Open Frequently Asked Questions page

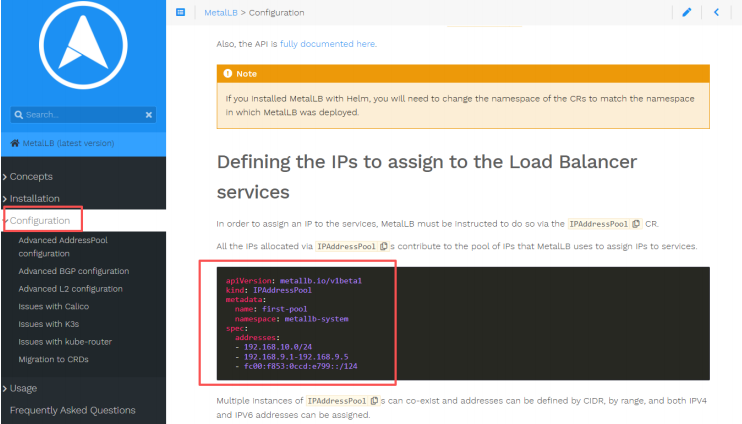[72, 410]
